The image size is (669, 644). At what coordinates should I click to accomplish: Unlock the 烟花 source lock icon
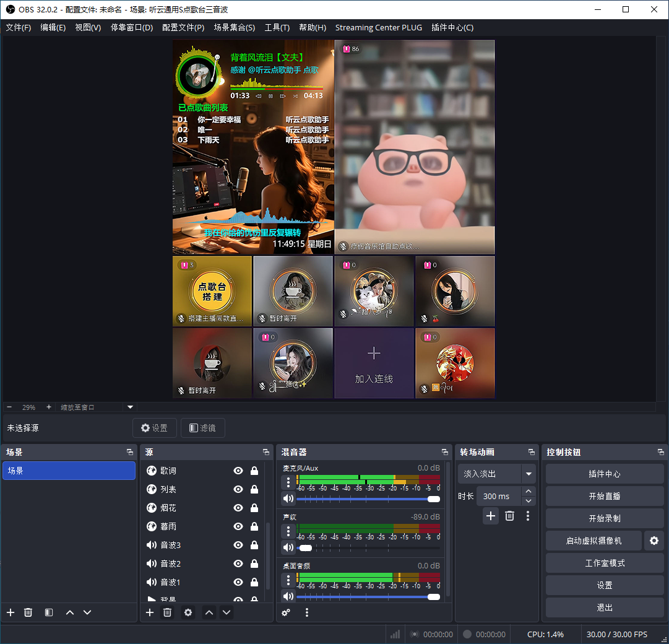point(254,508)
